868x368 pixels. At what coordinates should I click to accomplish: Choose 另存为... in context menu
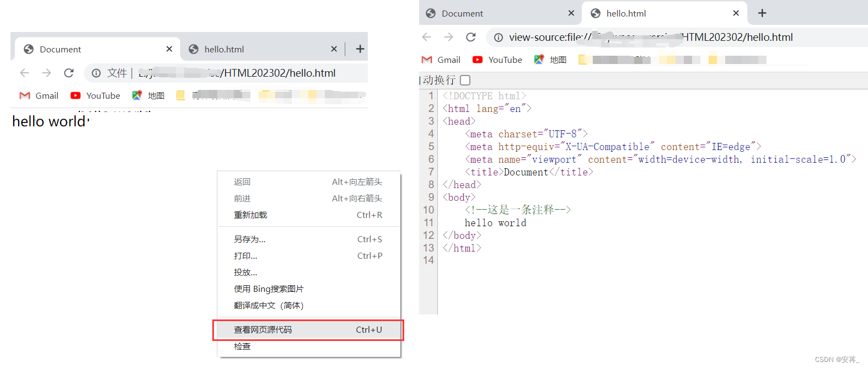(x=308, y=239)
